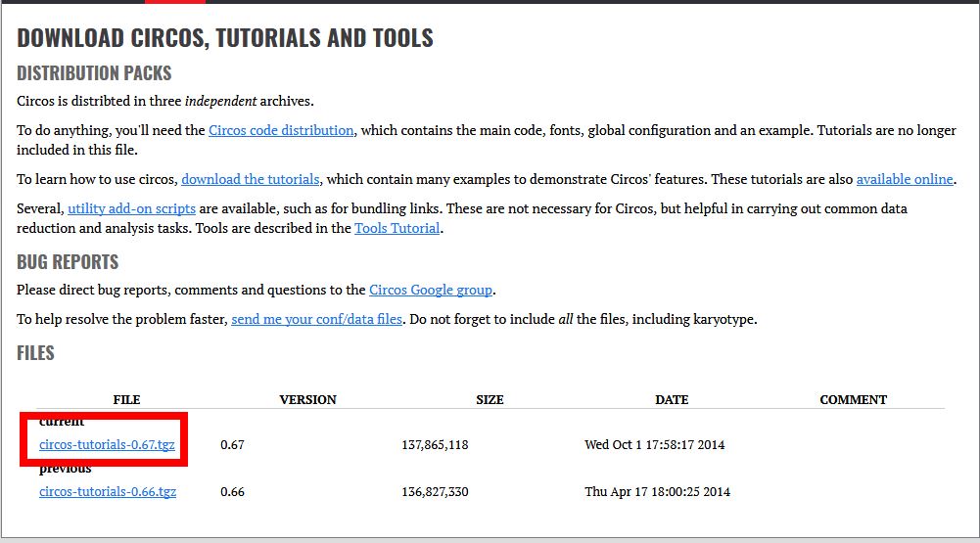Select the DATE column header
The height and width of the screenshot is (543, 980).
coord(672,399)
